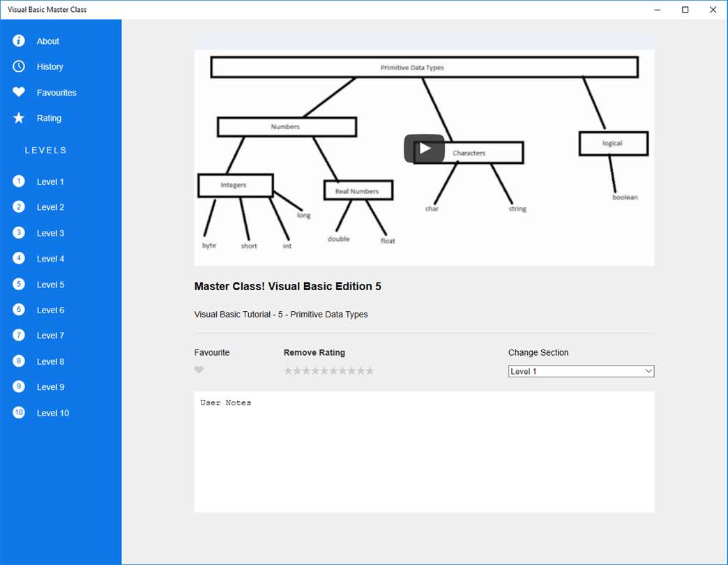The image size is (728, 565).
Task: Click the LEVELS sidebar heading
Action: pyautogui.click(x=46, y=151)
